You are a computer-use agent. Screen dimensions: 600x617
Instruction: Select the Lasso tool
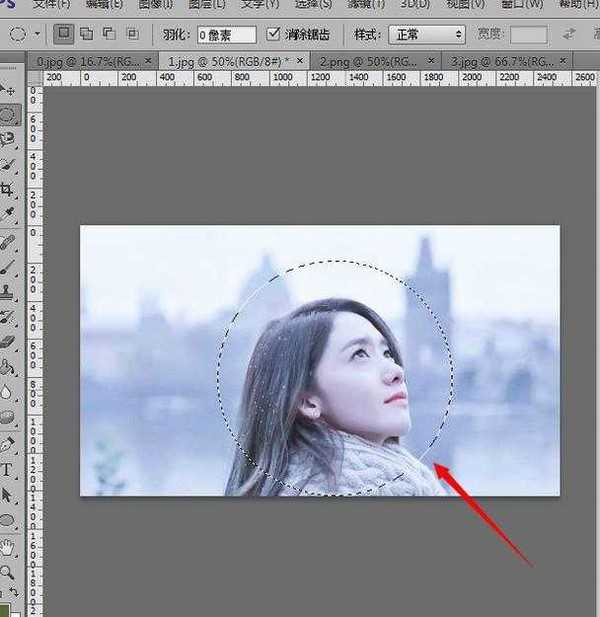pyautogui.click(x=8, y=140)
